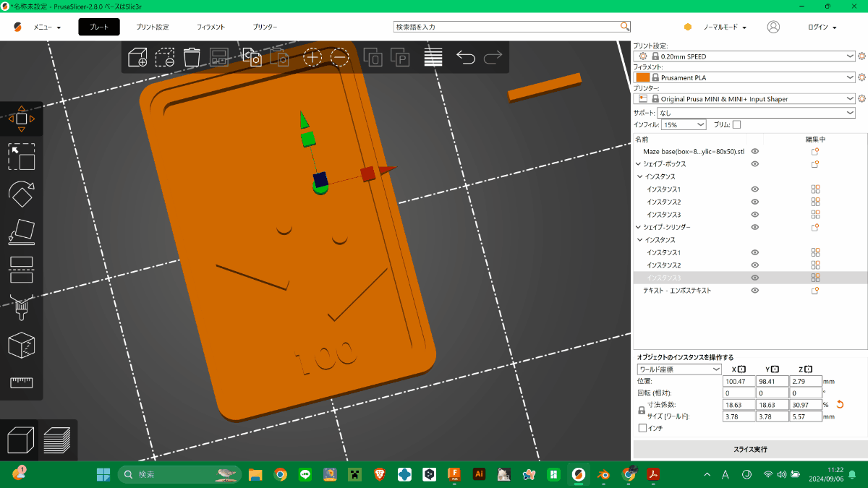Click the search text field
Viewport: 868px width, 488px height.
[x=506, y=27]
